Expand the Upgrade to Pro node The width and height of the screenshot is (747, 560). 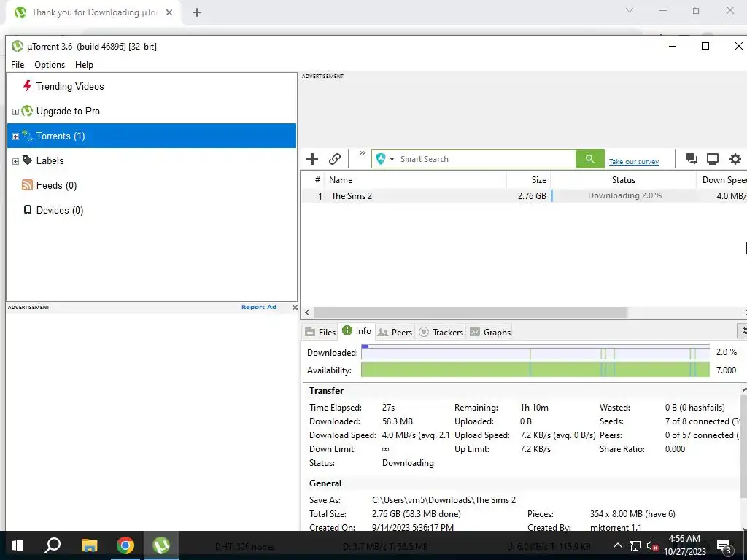coord(15,112)
